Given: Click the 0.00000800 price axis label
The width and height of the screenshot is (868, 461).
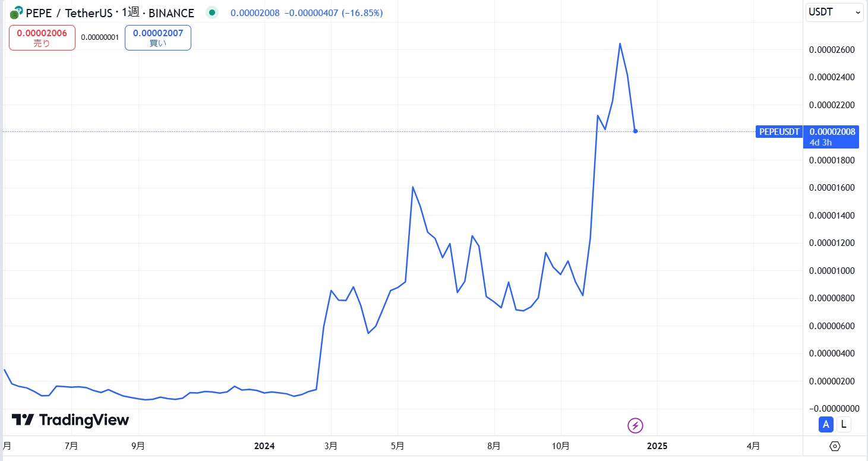Looking at the screenshot, I should click(832, 298).
